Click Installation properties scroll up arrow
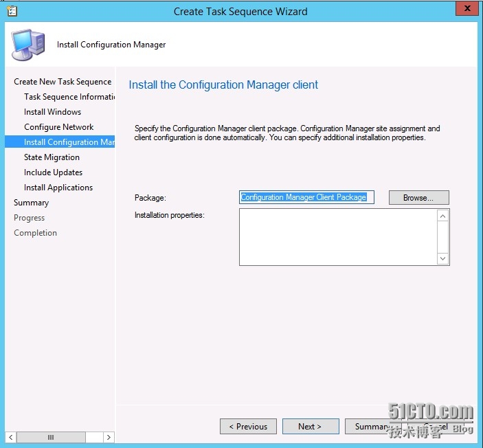The image size is (483, 448). [x=442, y=216]
